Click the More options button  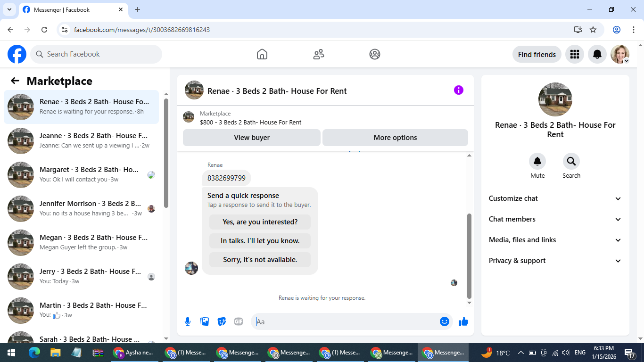[395, 138]
